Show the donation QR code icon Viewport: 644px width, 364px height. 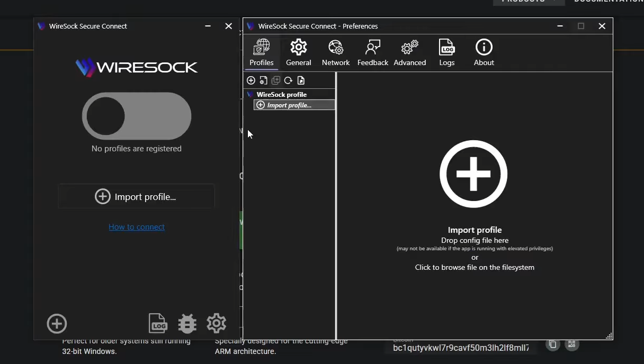pos(571,344)
